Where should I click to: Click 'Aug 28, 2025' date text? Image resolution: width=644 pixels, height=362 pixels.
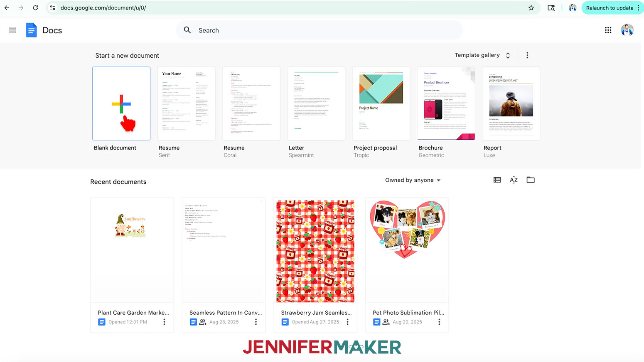(x=224, y=322)
